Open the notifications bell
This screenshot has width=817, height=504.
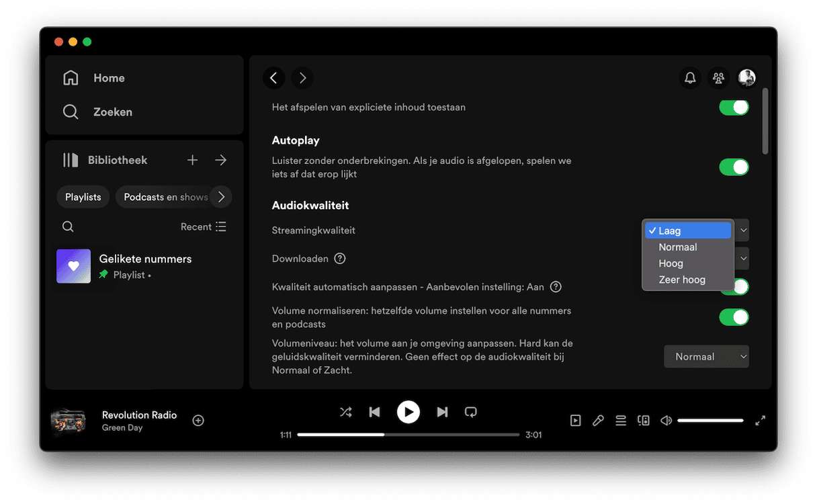click(x=690, y=78)
